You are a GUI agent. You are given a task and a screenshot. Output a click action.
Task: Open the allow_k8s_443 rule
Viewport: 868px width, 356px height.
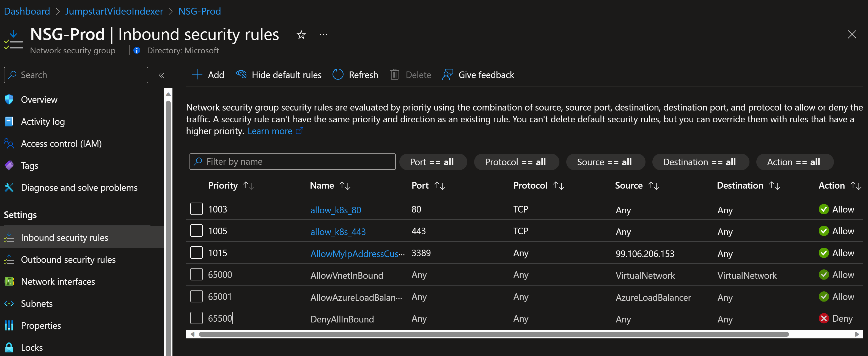338,232
